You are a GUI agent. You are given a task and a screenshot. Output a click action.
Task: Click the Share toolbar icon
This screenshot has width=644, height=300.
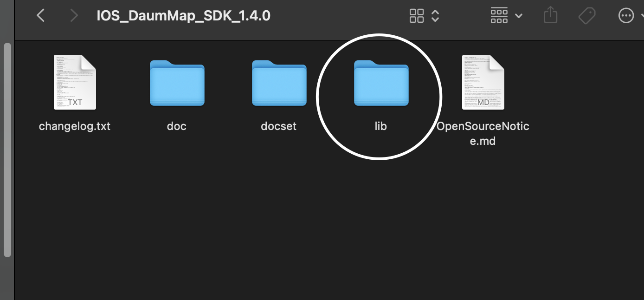point(550,16)
